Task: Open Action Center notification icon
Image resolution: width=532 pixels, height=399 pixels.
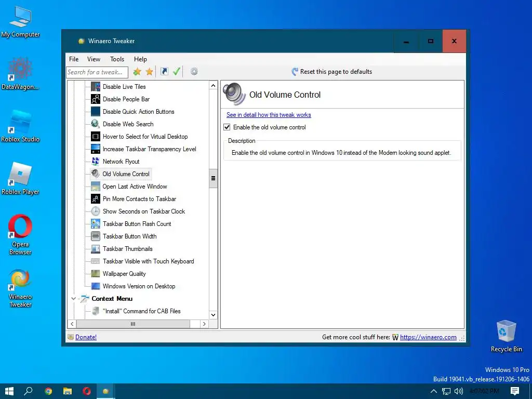Action: pos(515,391)
